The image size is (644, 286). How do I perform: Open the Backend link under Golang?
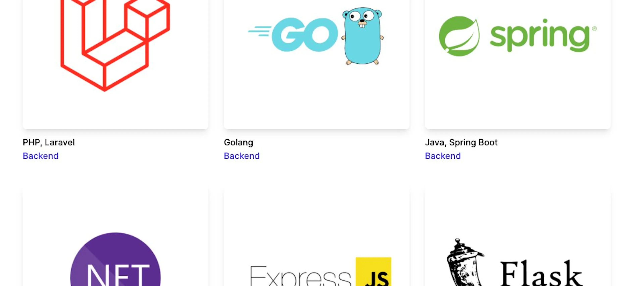(x=242, y=156)
